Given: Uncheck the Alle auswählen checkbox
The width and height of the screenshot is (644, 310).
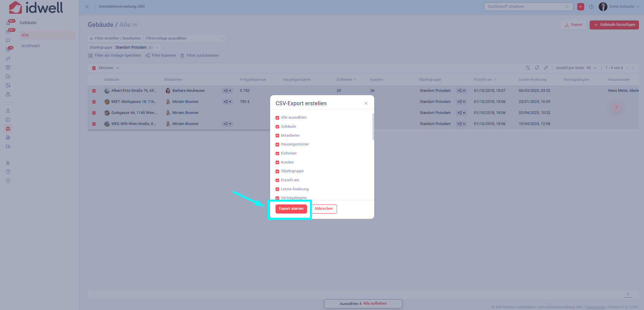Looking at the screenshot, I should [x=277, y=118].
